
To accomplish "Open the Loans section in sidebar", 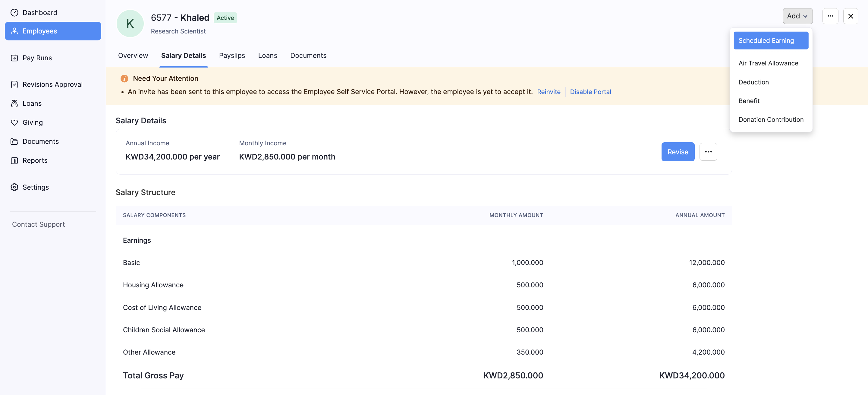I will pos(32,103).
